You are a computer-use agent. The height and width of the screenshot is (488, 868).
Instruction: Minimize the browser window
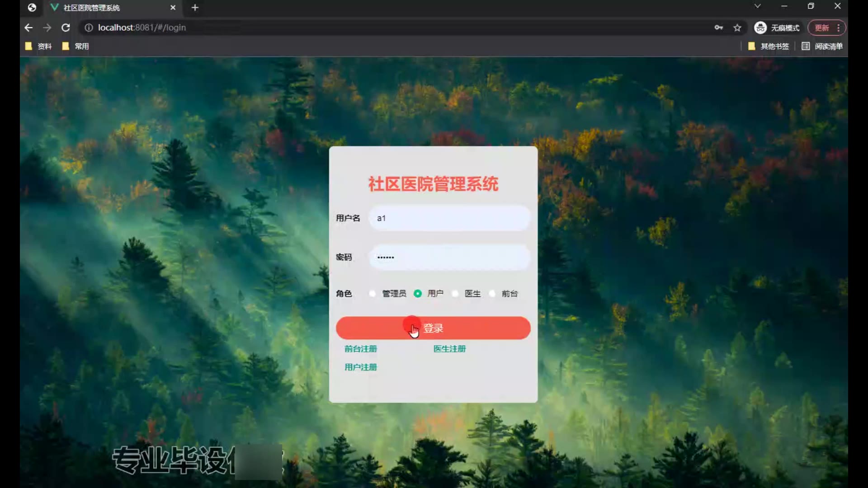[x=784, y=6]
